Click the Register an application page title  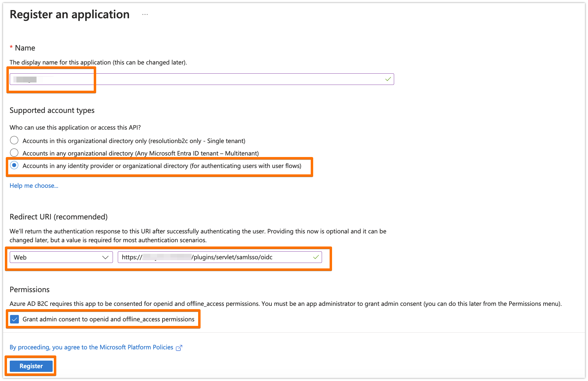point(70,15)
